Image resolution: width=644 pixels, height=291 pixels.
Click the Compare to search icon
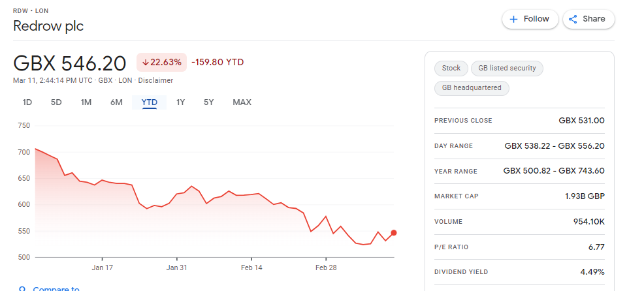[x=23, y=288]
